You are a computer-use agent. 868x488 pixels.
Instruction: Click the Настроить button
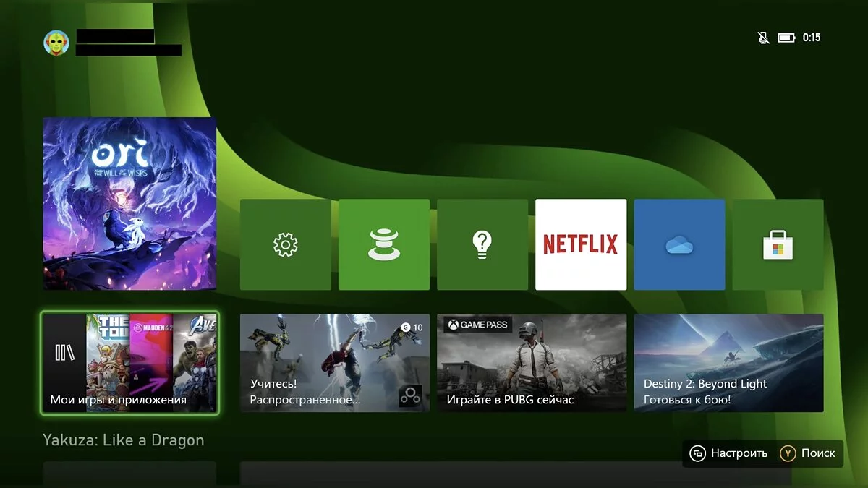[728, 453]
